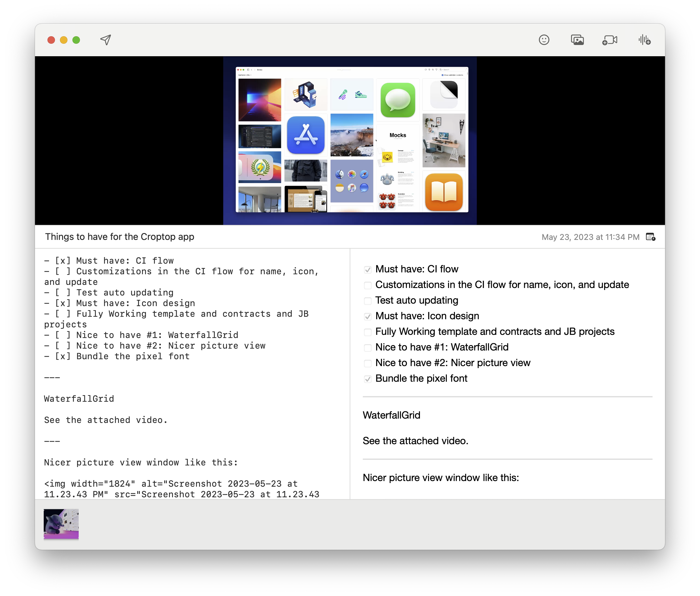Click the green zoom window button
This screenshot has height=596, width=700.
point(76,40)
